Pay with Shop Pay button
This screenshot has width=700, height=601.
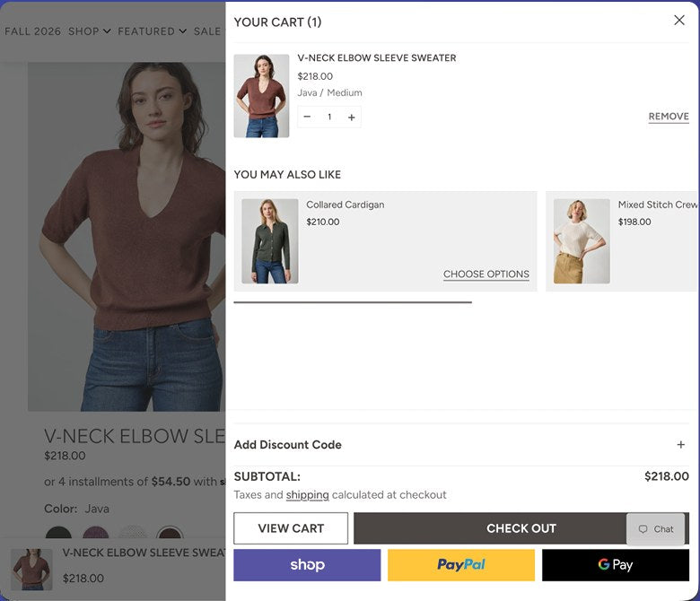coord(307,565)
